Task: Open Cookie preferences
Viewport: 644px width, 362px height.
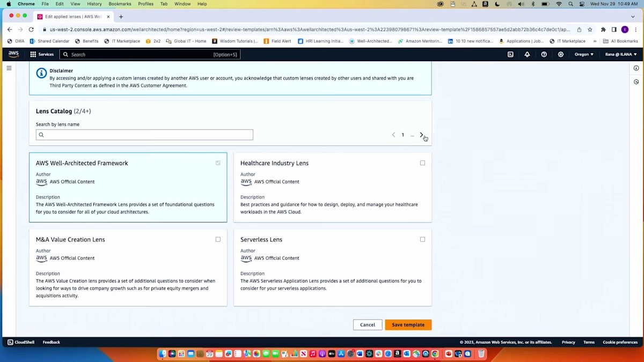Action: (620, 342)
